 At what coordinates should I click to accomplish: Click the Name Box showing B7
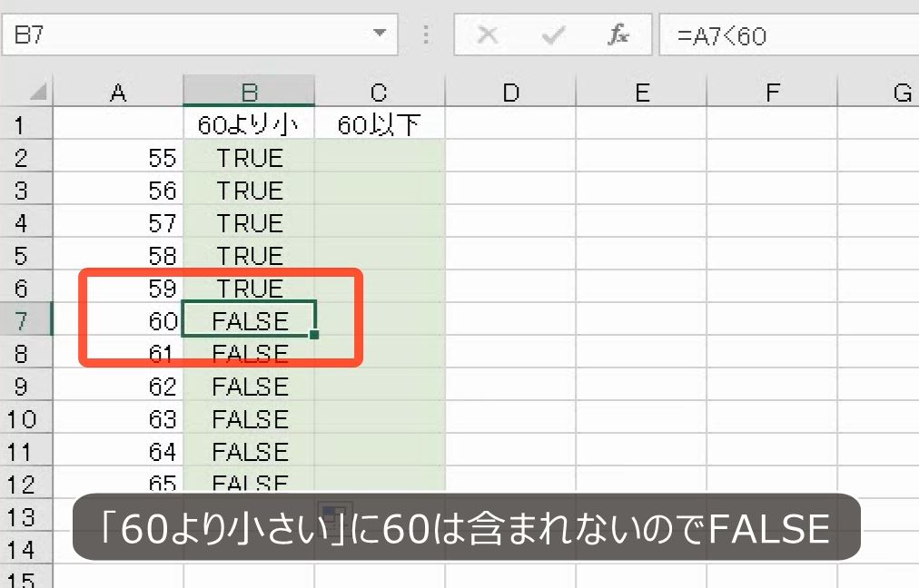click(200, 35)
